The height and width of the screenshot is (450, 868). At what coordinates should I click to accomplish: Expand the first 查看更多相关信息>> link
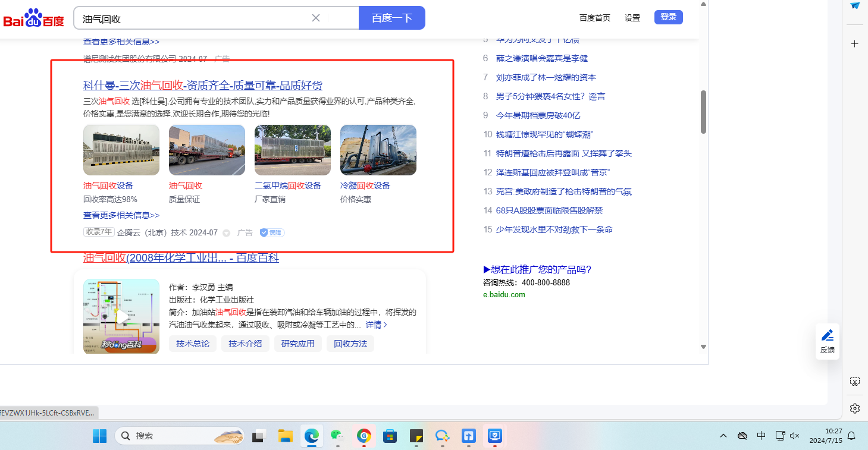click(x=121, y=42)
